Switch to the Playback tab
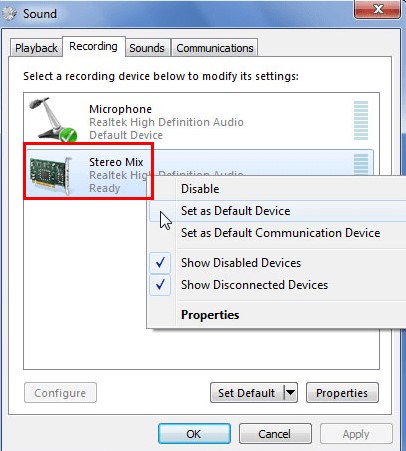 point(36,48)
